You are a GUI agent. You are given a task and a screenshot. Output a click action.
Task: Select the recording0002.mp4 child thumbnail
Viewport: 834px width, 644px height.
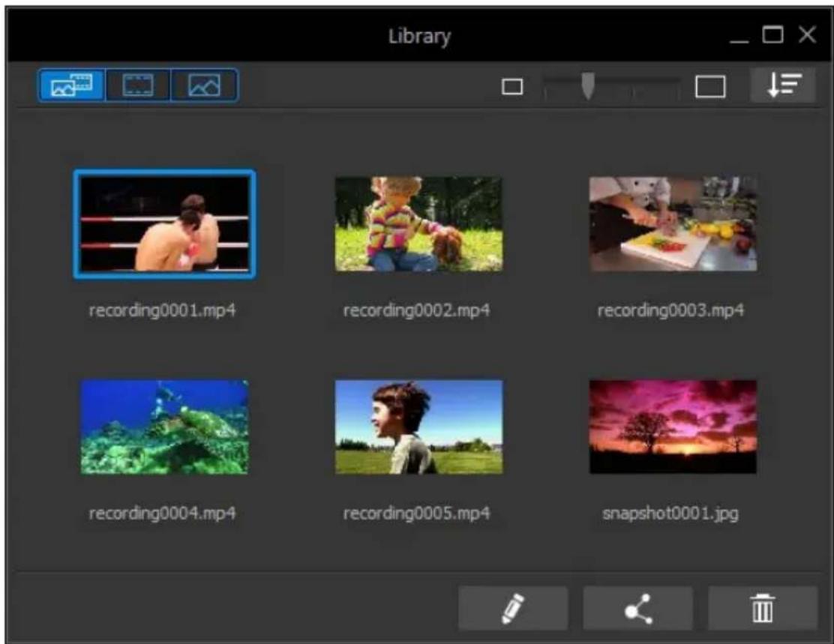coord(418,224)
